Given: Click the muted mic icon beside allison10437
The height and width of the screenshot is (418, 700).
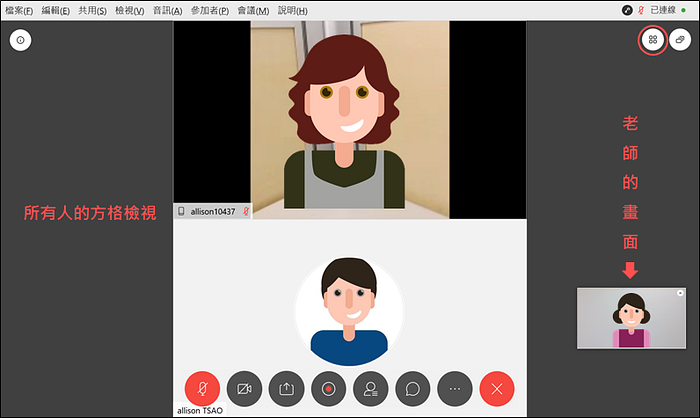Looking at the screenshot, I should click(246, 212).
